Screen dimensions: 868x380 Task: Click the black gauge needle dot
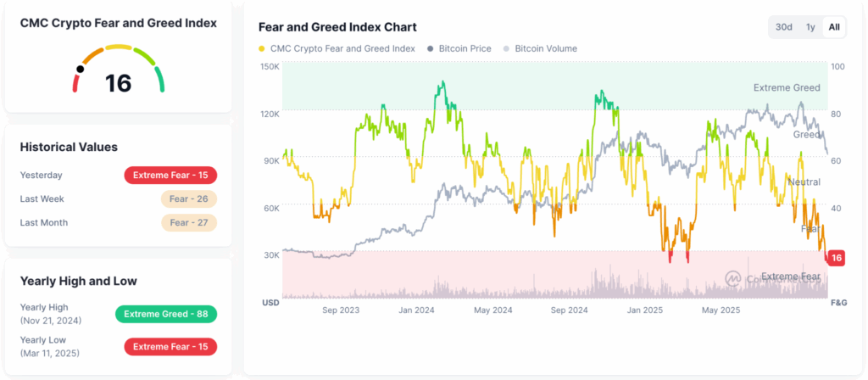click(81, 69)
